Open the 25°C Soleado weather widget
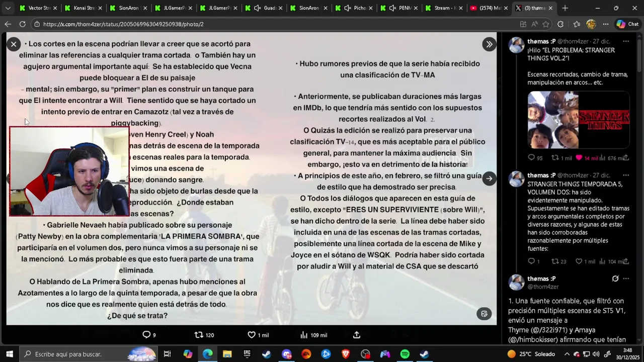The width and height of the screenshot is (644, 362). [x=531, y=354]
